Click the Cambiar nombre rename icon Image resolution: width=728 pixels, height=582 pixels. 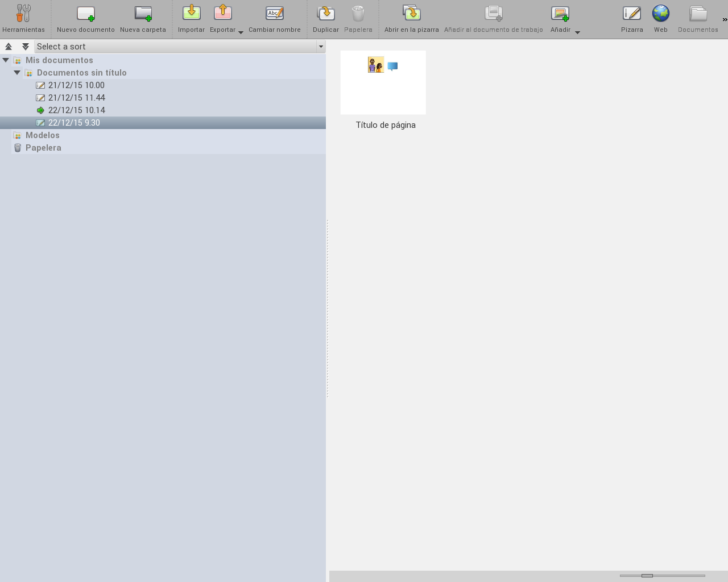click(x=274, y=14)
